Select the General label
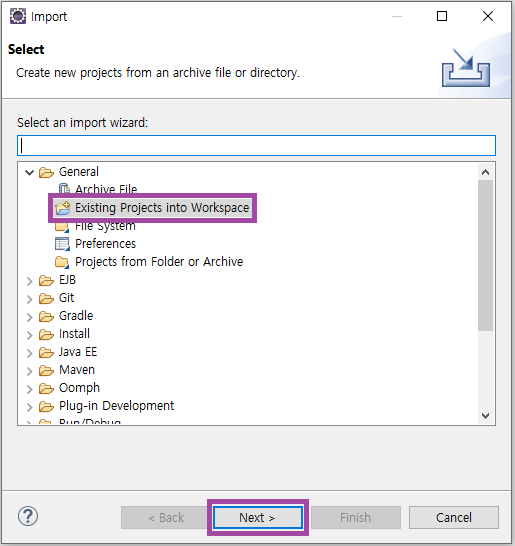Image resolution: width=515 pixels, height=546 pixels. coord(79,172)
